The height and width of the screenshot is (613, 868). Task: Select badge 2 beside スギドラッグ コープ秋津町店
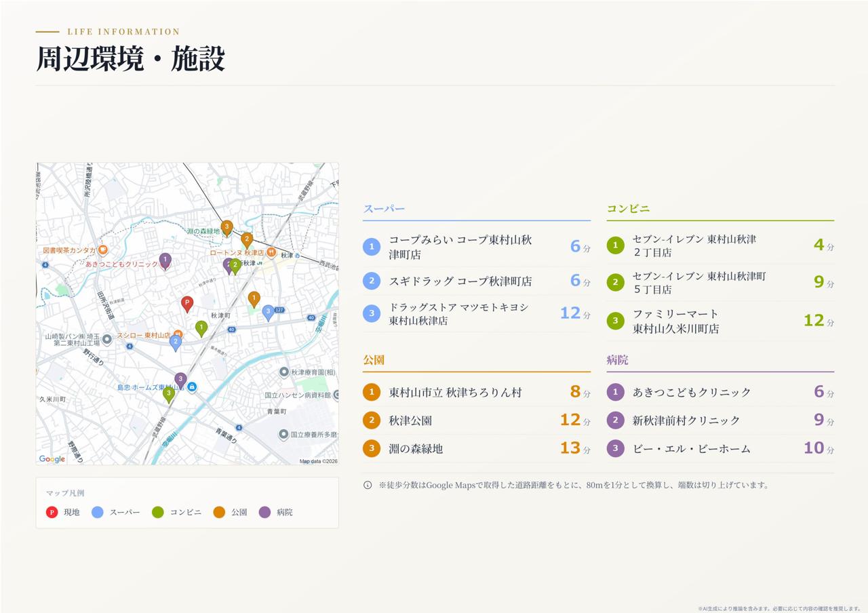[372, 281]
